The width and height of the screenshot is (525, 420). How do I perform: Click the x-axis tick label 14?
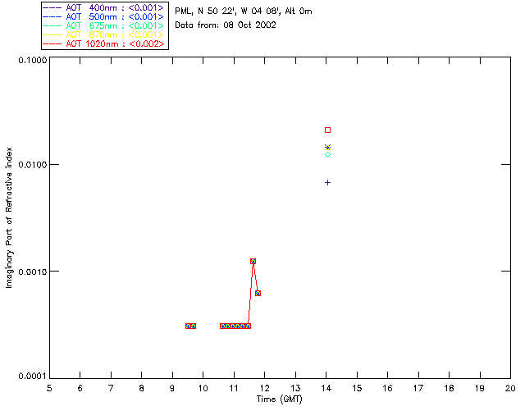click(326, 388)
